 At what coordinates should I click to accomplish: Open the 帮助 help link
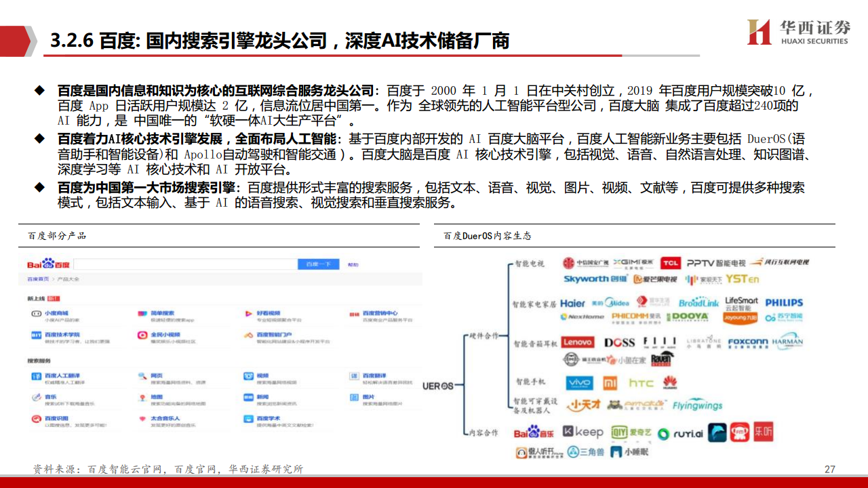(x=353, y=264)
